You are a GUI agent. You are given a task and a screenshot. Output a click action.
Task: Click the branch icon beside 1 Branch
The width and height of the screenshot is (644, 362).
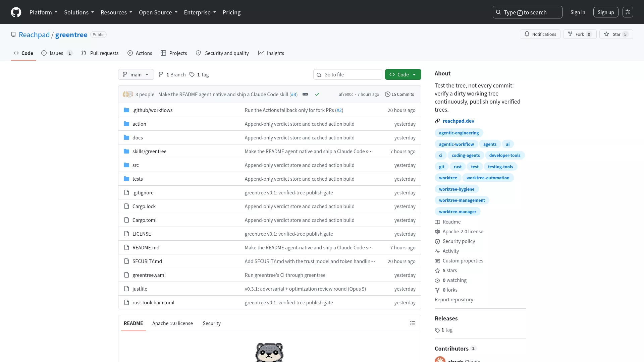click(x=161, y=74)
